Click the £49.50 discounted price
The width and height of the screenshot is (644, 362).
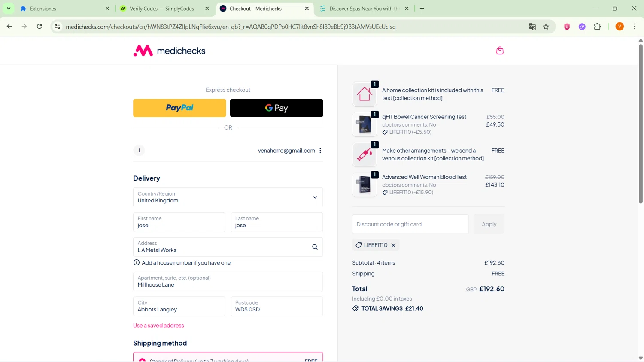point(495,124)
